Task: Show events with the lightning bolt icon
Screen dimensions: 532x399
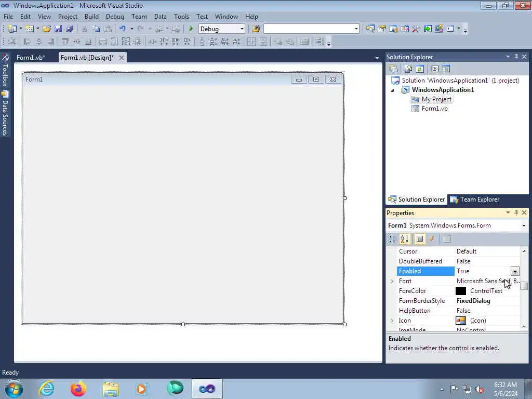Action: click(x=432, y=239)
